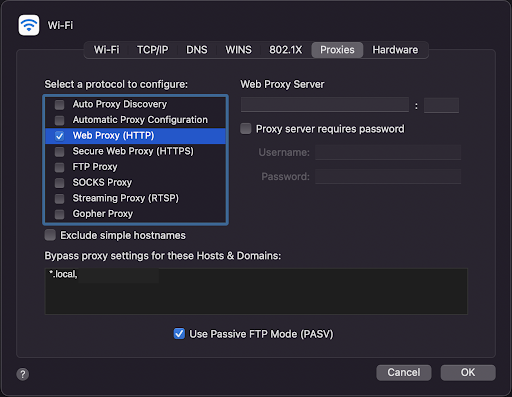Viewport: 512px width, 397px height.
Task: Select the Proxies tab
Action: [337, 50]
